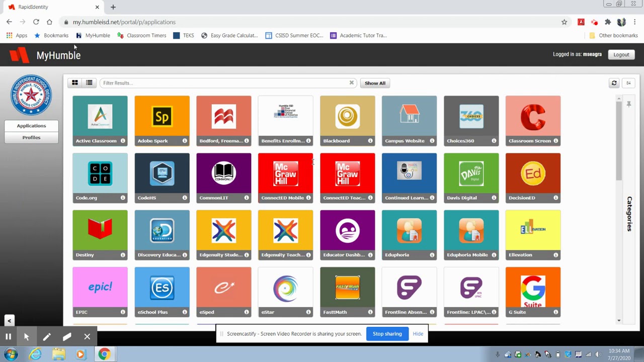
Task: Show info for G Suite tile
Action: [x=556, y=312]
